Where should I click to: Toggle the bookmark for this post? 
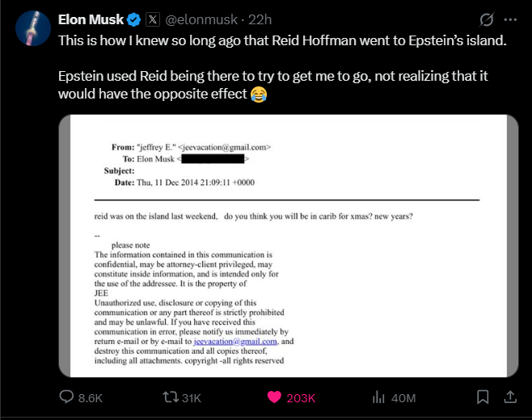(x=483, y=397)
